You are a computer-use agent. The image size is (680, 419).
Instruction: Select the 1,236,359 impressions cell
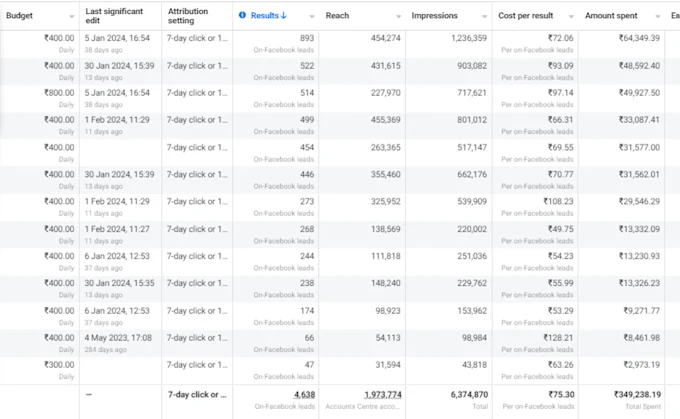(x=462, y=38)
